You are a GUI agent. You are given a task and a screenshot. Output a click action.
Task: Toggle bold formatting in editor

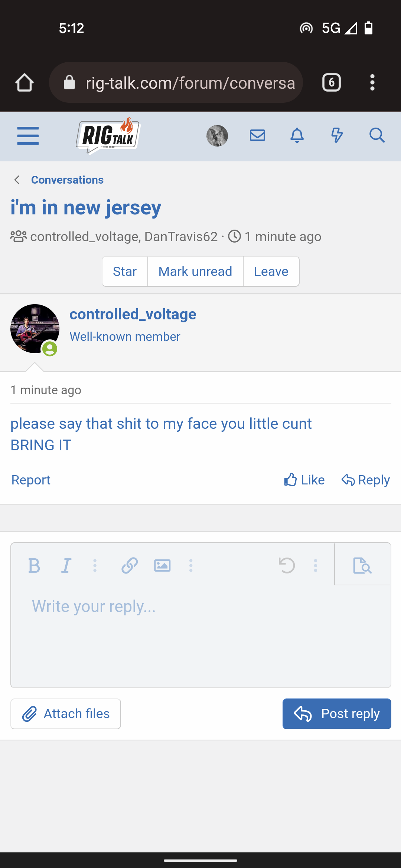point(34,566)
